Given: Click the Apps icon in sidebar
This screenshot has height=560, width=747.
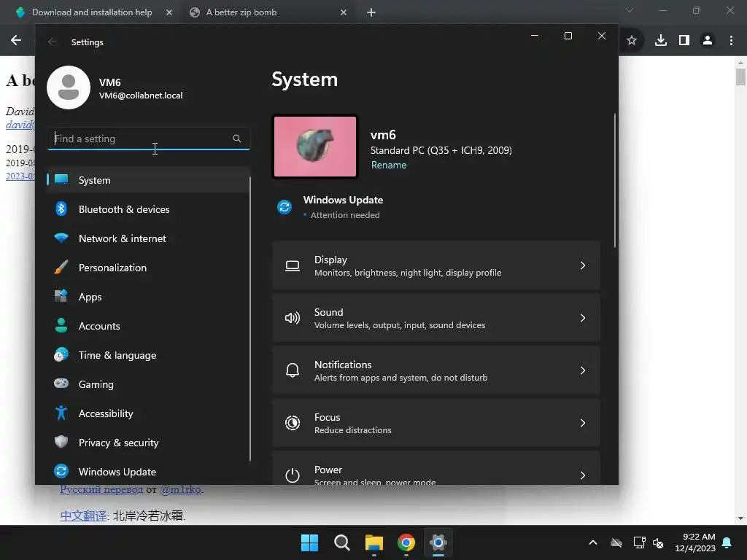Looking at the screenshot, I should tap(61, 296).
